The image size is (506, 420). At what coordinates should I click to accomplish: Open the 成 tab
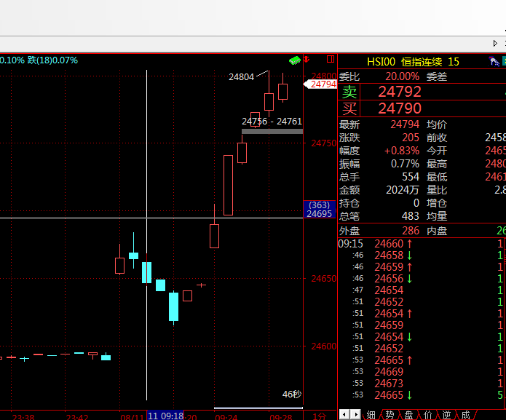[x=466, y=414]
